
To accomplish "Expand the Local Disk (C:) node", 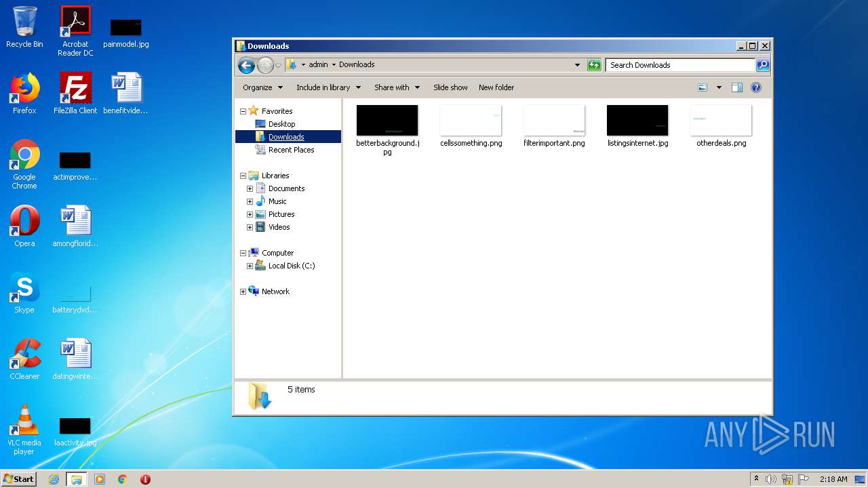I will tap(250, 266).
